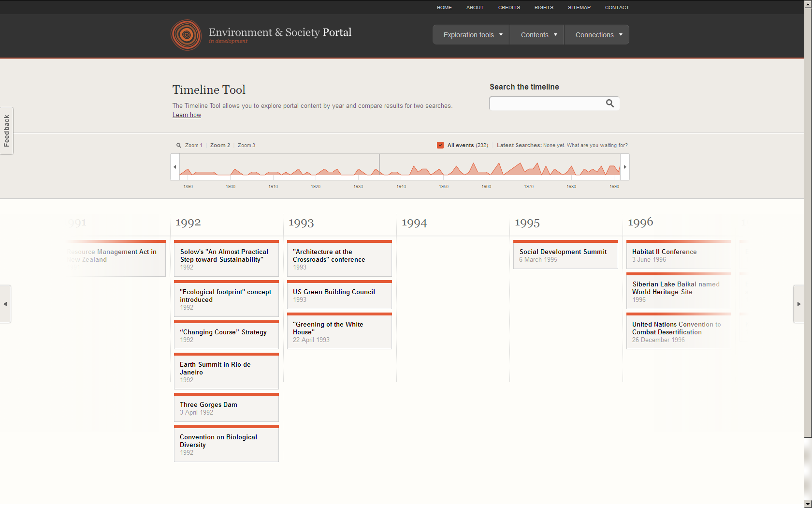Open "Architecture at the Crossroads" conference event

(x=339, y=258)
